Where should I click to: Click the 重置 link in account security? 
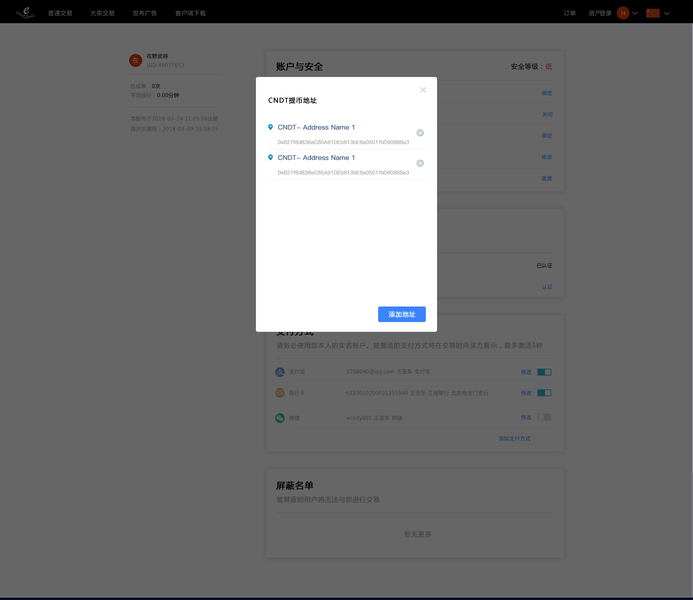pyautogui.click(x=547, y=178)
